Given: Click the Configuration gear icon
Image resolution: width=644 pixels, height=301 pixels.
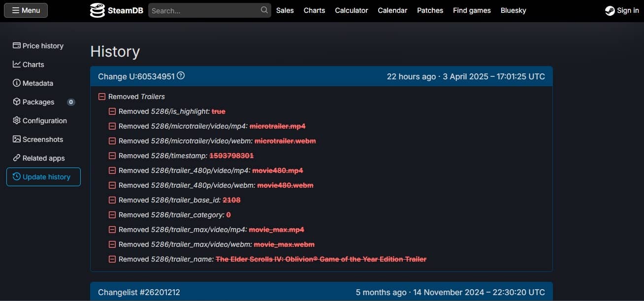Looking at the screenshot, I should coord(17,120).
